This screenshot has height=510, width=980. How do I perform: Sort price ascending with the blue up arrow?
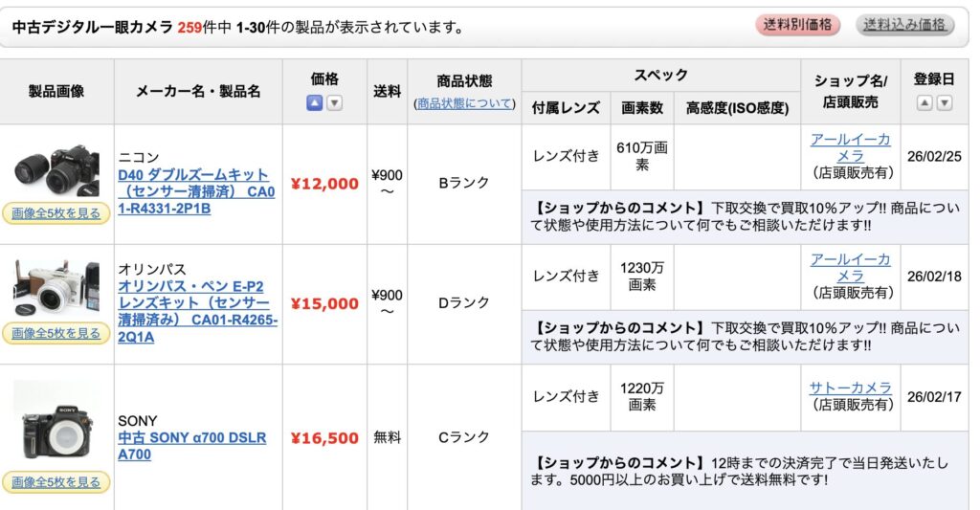tap(314, 103)
